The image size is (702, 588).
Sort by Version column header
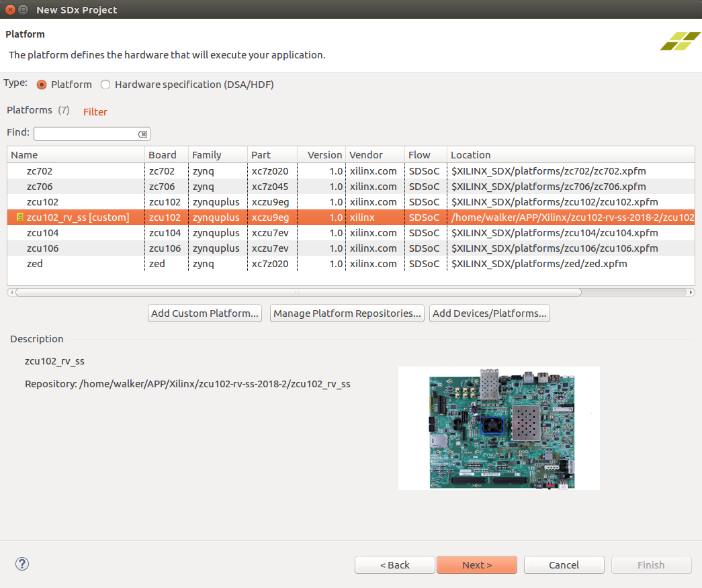click(x=322, y=155)
